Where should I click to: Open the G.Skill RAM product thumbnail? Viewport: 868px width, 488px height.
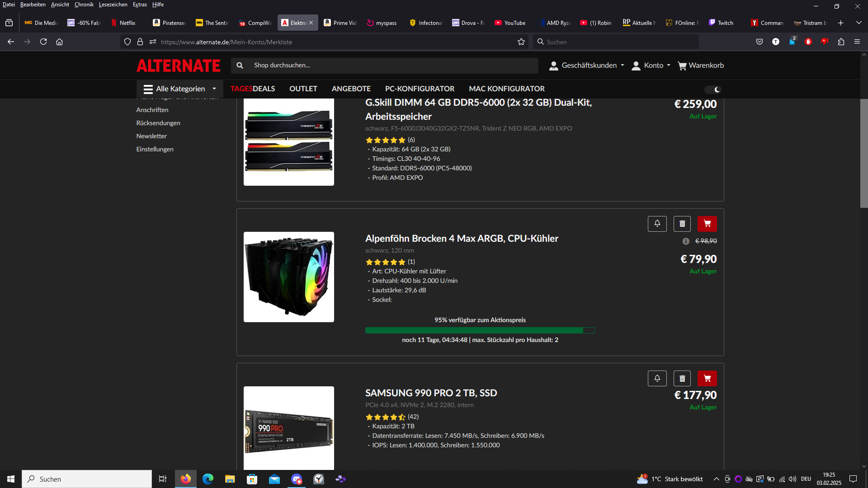tap(289, 141)
